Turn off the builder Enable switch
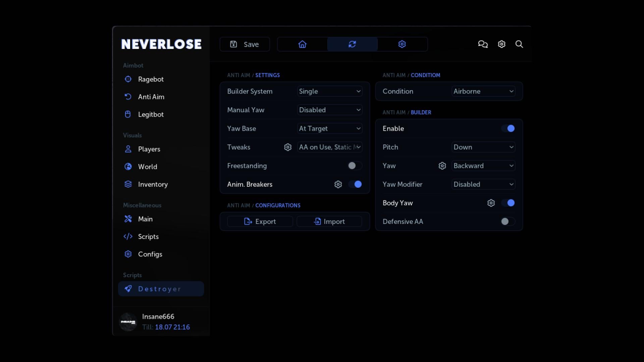This screenshot has height=362, width=644. coord(507,128)
